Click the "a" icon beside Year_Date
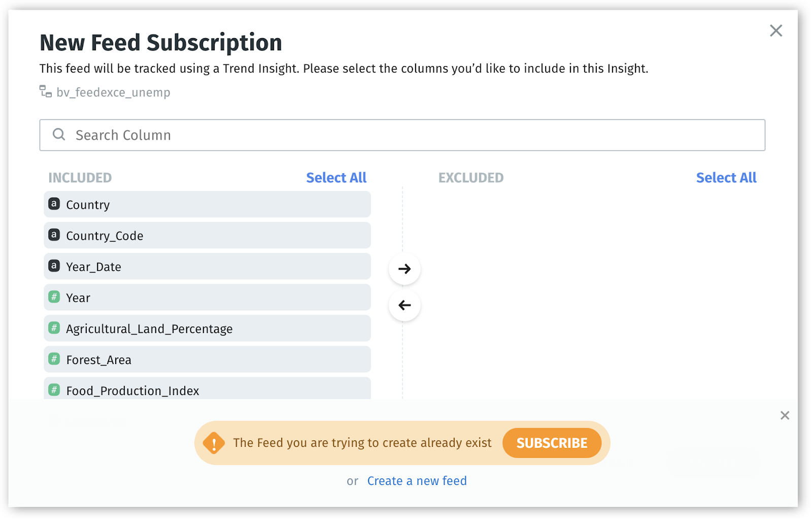Viewport: 812px width, 520px height. pyautogui.click(x=54, y=266)
